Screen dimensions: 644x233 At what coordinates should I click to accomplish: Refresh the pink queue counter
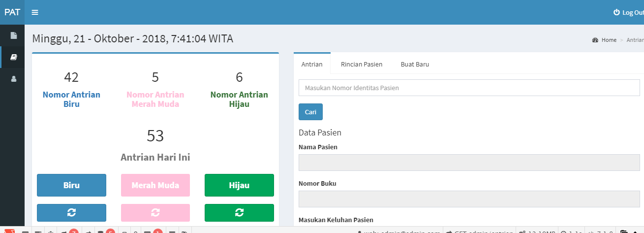(155, 212)
